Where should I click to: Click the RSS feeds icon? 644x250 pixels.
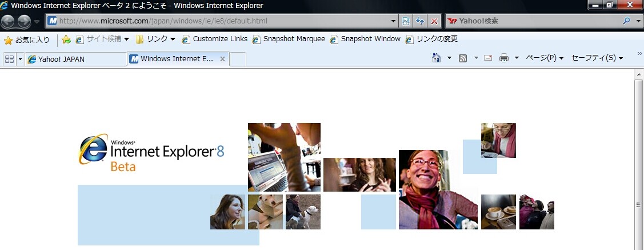[463, 58]
